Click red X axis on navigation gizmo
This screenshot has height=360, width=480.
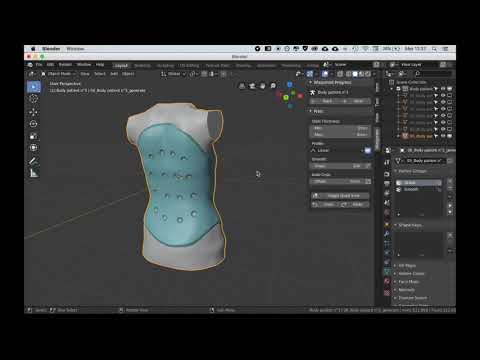[x=299, y=96]
